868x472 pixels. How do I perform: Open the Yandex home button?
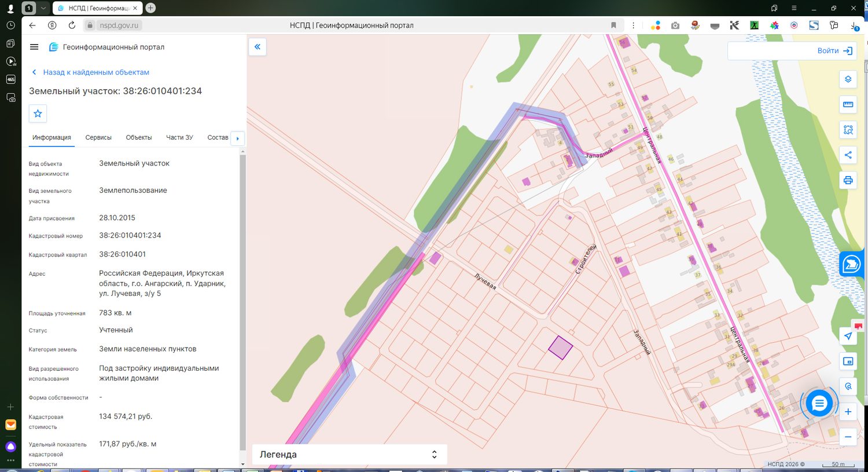click(52, 25)
